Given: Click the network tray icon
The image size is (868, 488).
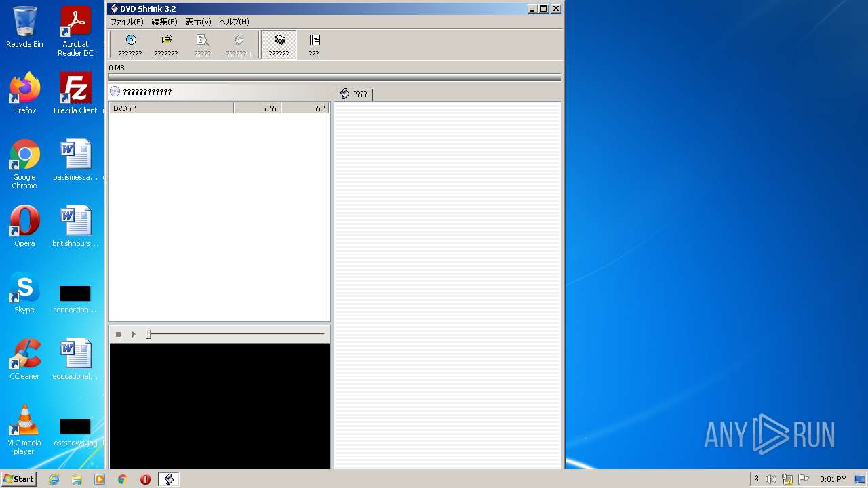Looking at the screenshot, I should 787,479.
